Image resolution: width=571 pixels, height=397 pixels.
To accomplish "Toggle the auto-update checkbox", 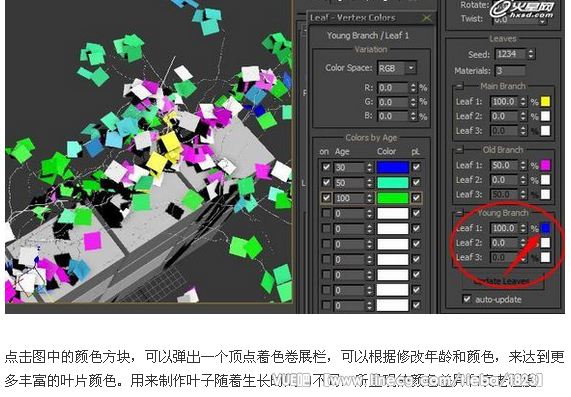I will [466, 299].
